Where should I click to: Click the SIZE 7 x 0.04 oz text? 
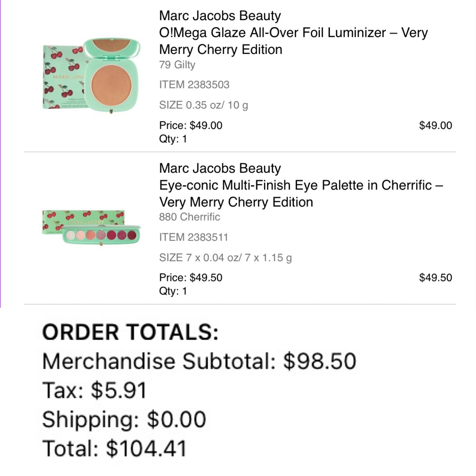click(x=225, y=258)
